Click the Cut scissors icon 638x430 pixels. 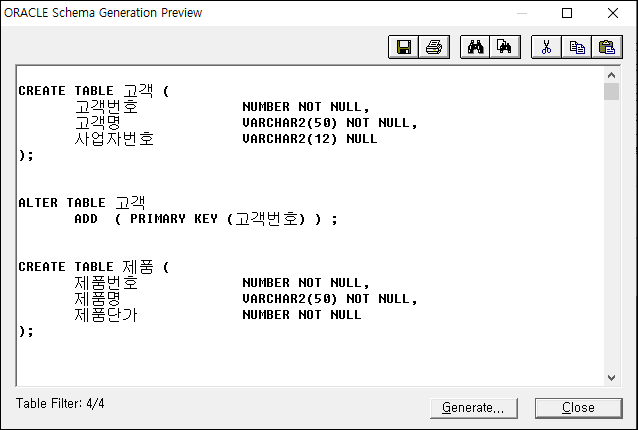tap(546, 47)
